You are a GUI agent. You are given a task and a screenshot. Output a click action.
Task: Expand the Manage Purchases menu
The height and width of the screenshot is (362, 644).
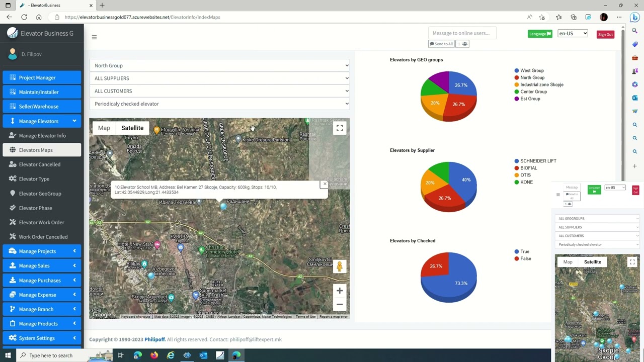click(x=42, y=280)
